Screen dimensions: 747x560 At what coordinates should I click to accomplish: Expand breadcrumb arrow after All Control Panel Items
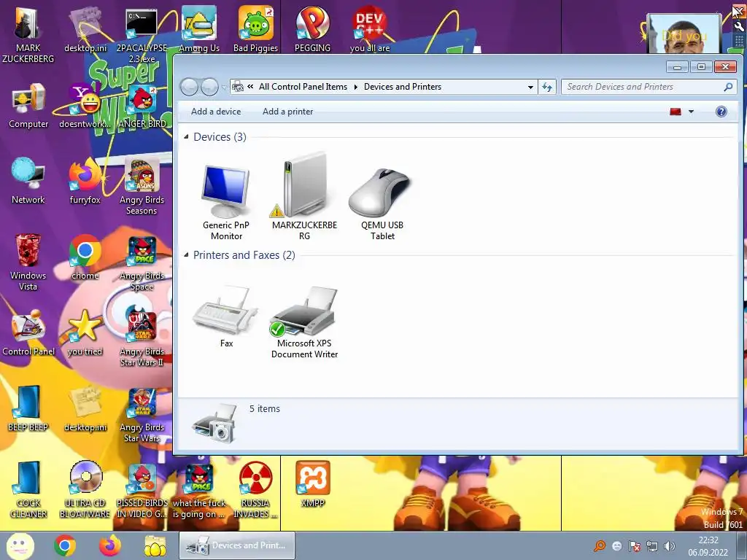[x=355, y=87]
